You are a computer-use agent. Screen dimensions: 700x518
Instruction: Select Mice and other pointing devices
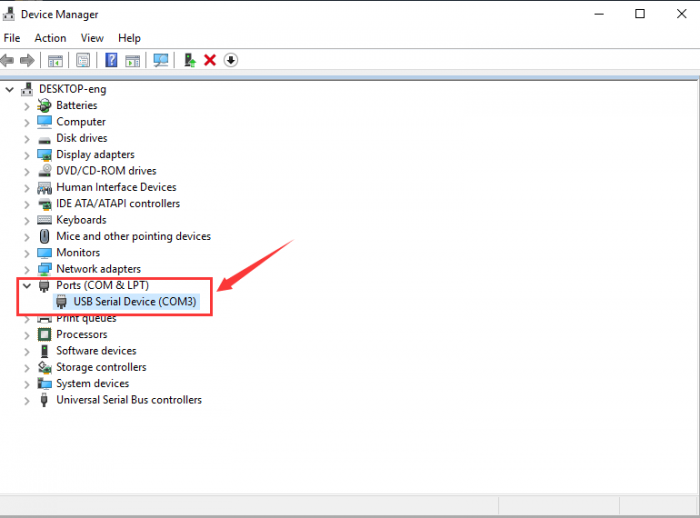pyautogui.click(x=133, y=236)
